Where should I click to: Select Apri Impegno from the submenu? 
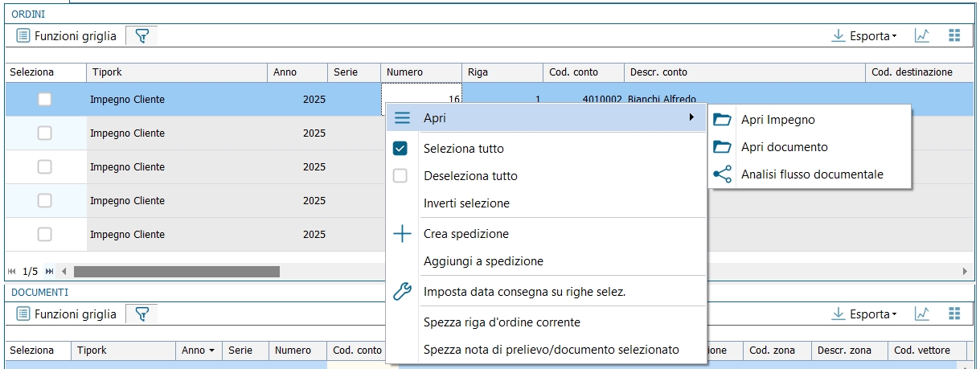pos(777,120)
